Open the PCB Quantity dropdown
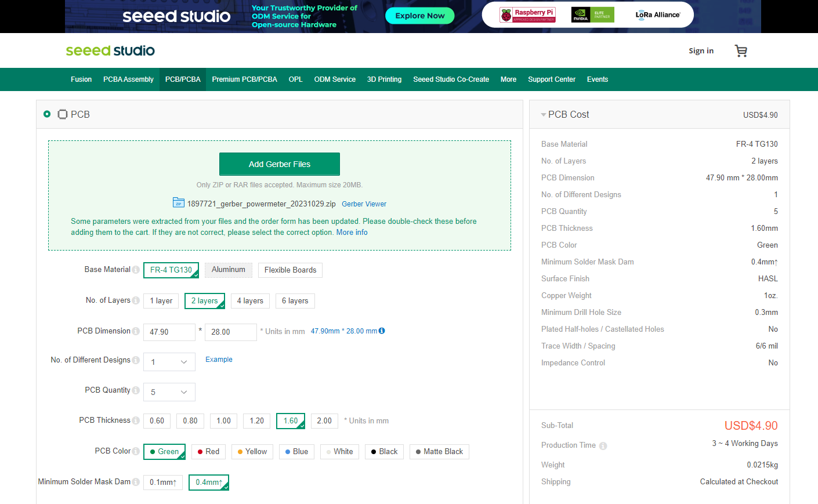818x504 pixels. pos(169,391)
